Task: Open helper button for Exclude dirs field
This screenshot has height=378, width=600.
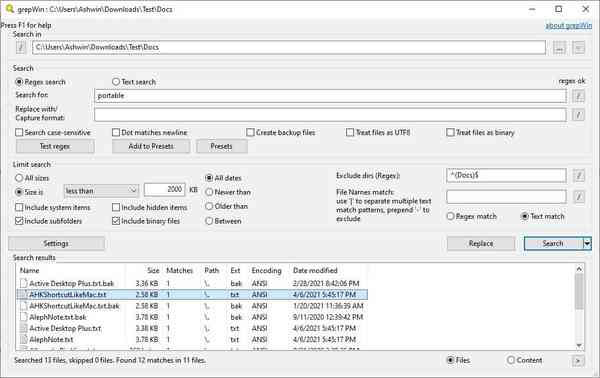Action: click(579, 176)
